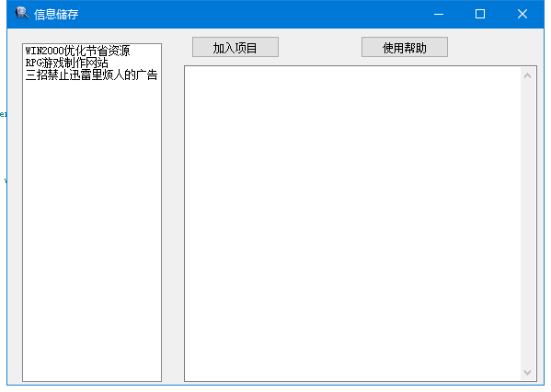
Task: Click the 加入项目 button
Action: coord(235,47)
